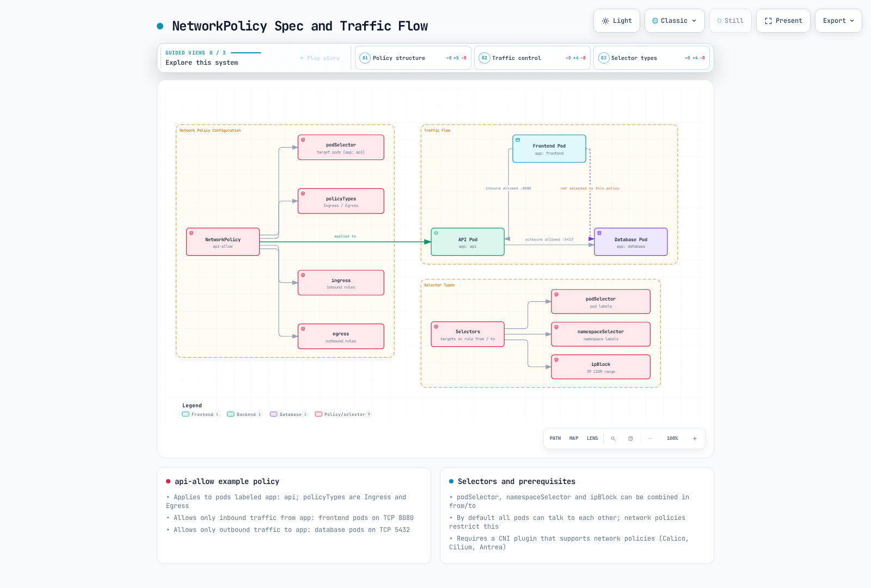Click Play story

[x=320, y=58]
